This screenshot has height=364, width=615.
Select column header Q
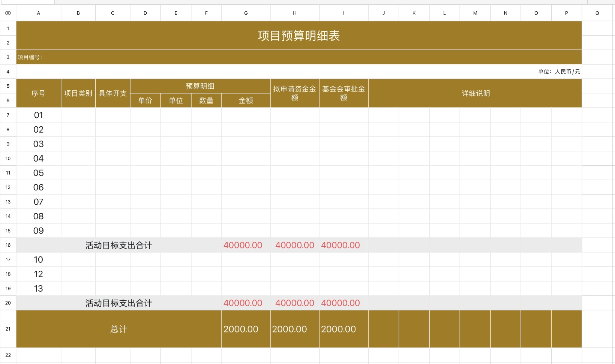[x=597, y=13]
